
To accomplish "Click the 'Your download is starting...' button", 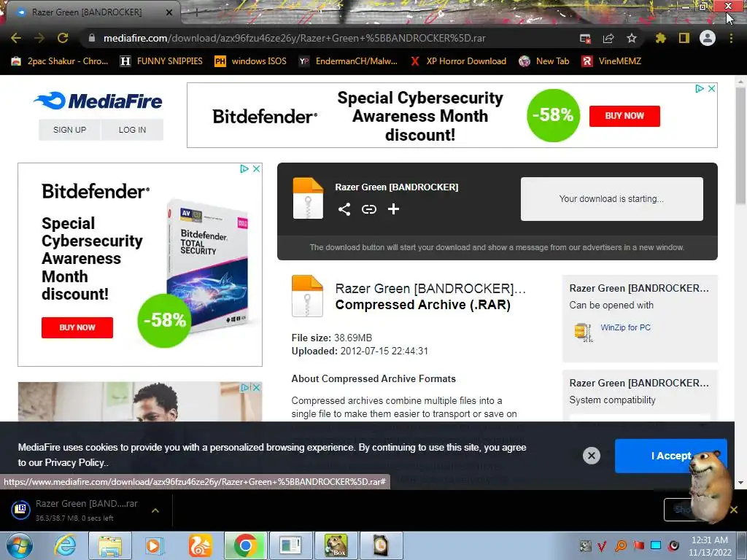I will [612, 198].
